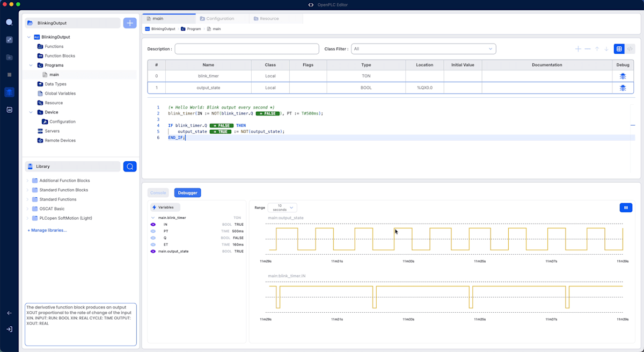Click the debug bug icon for output_state
This screenshot has height=352, width=644.
(623, 88)
